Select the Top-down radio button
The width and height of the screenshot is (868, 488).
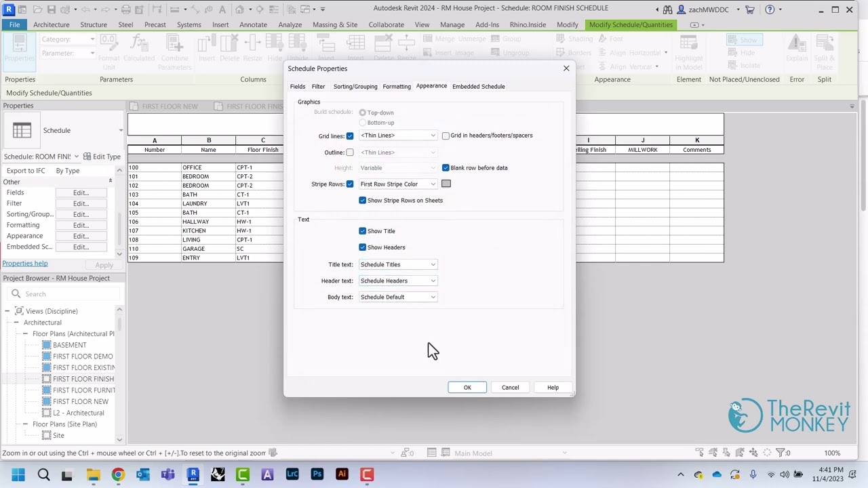(x=363, y=113)
